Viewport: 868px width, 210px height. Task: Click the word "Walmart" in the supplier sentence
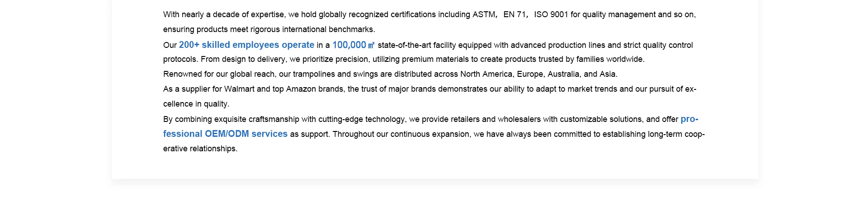point(239,89)
